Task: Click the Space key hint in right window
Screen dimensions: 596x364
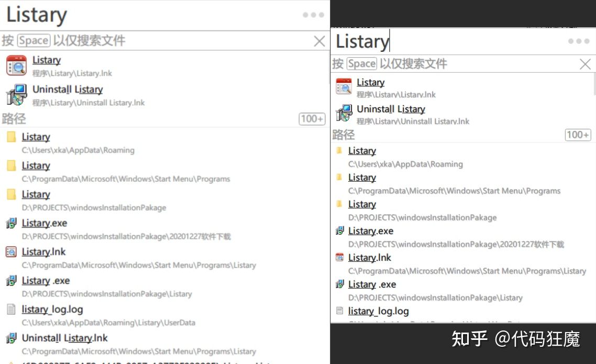Action: (362, 63)
